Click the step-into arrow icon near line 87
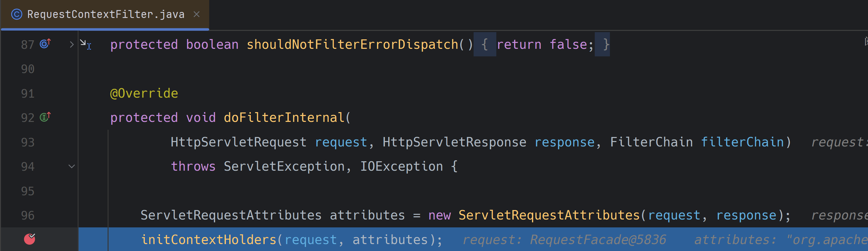Viewport: 868px width, 251px height. 85,44
